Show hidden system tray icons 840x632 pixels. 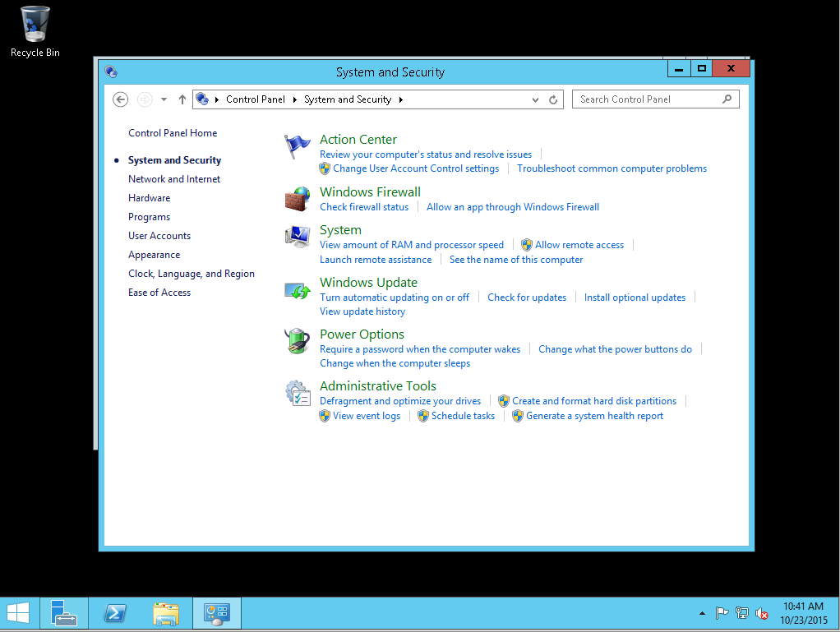pyautogui.click(x=701, y=613)
